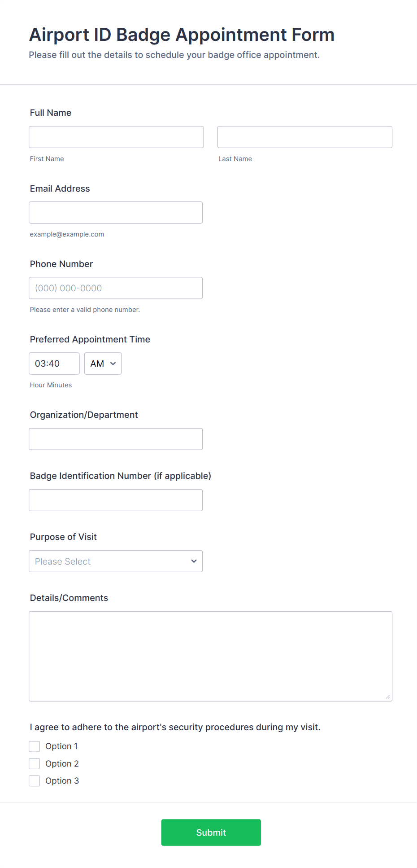Select the Hour Minutes time field
This screenshot has width=417, height=868.
coord(54,364)
